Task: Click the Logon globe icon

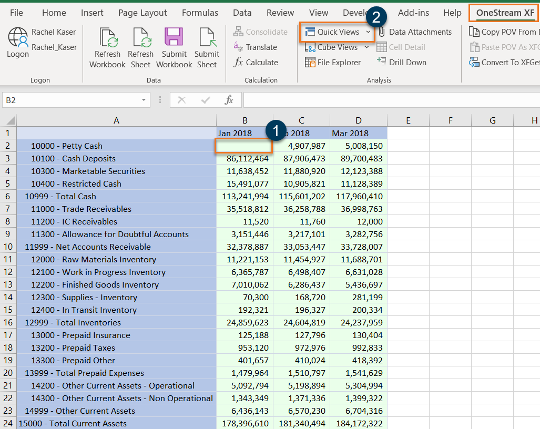Action: pyautogui.click(x=18, y=37)
